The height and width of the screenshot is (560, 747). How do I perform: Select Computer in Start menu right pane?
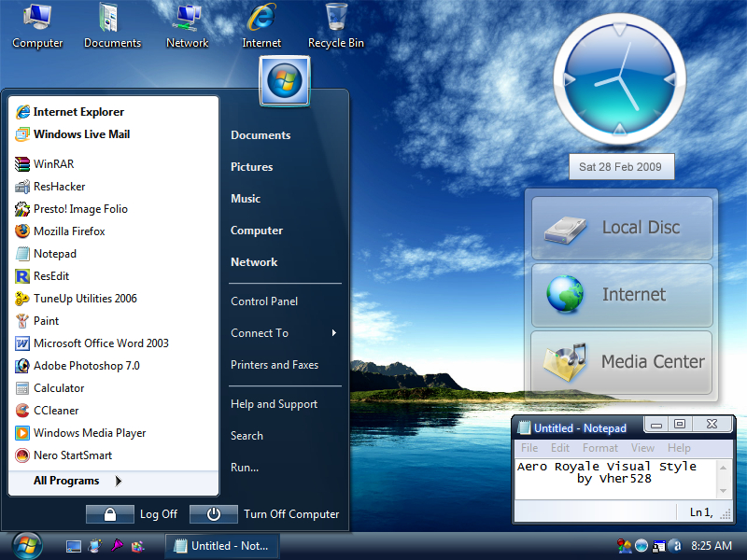(256, 231)
